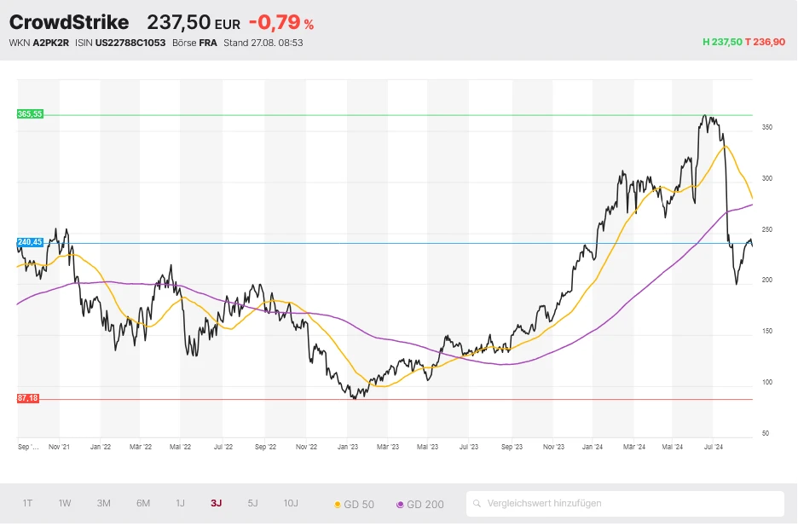Switch chart to 1W range
Image resolution: width=798 pixels, height=532 pixels.
tap(65, 503)
